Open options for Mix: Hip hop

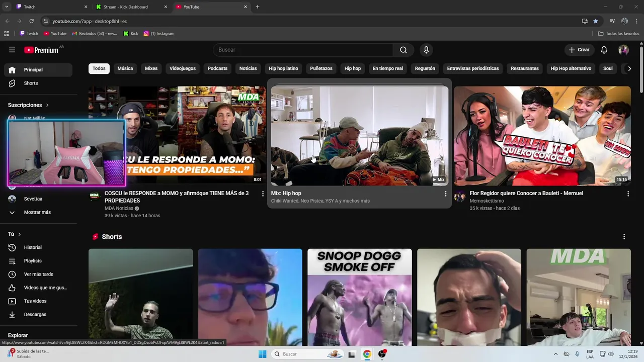[445, 194]
